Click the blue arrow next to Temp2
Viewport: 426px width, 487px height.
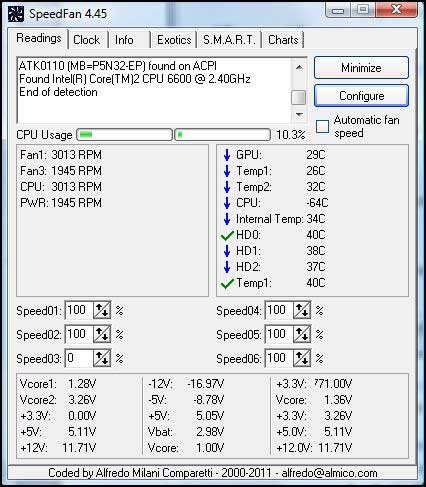pos(227,187)
